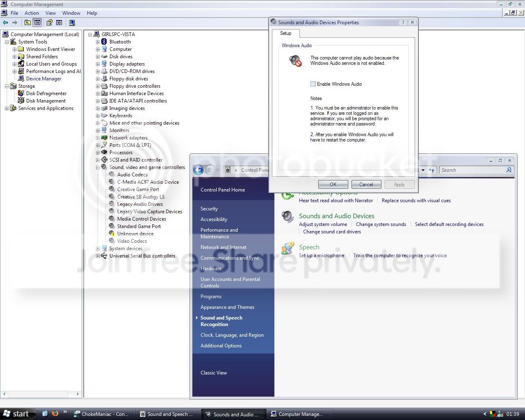Click the Creative SB Audigy LS device icon
Screen dimensions: 525x420
pyautogui.click(x=112, y=197)
